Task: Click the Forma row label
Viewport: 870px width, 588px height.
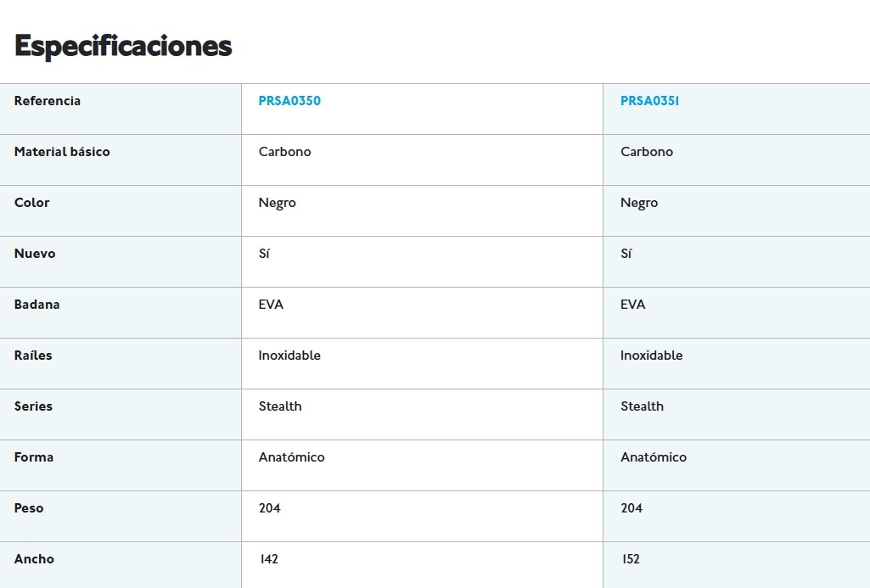Action: [34, 457]
